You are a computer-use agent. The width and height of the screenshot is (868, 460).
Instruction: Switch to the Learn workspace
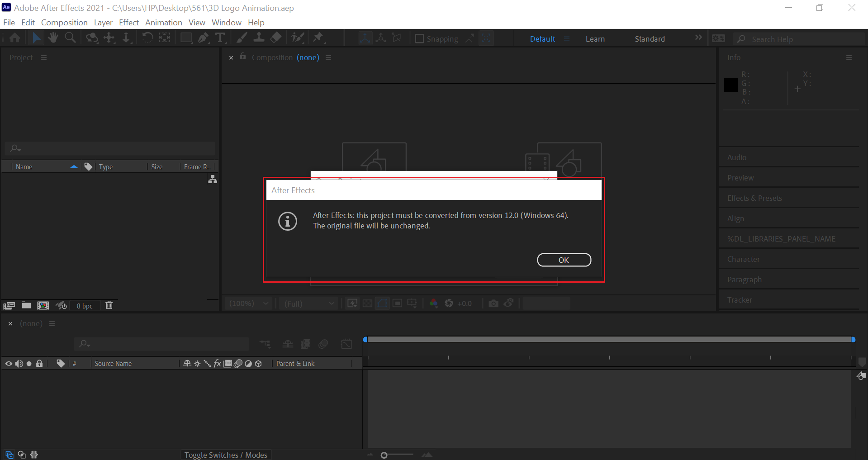tap(595, 39)
